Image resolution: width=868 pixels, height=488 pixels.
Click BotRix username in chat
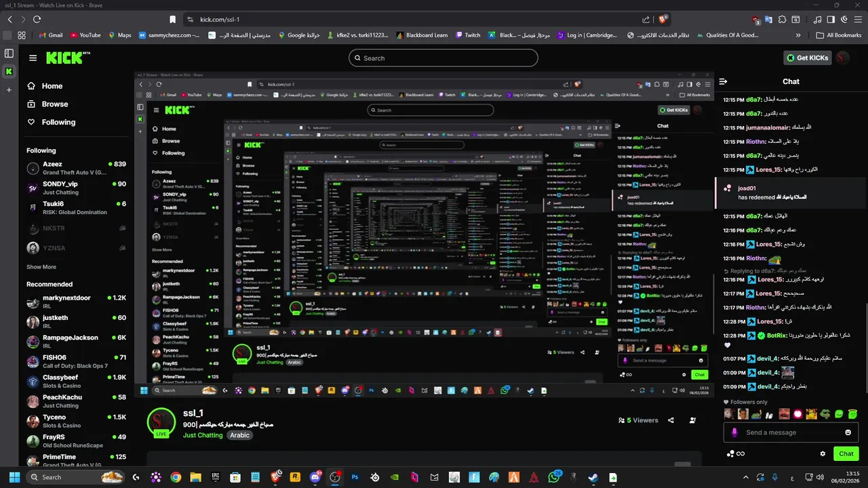[x=778, y=335]
